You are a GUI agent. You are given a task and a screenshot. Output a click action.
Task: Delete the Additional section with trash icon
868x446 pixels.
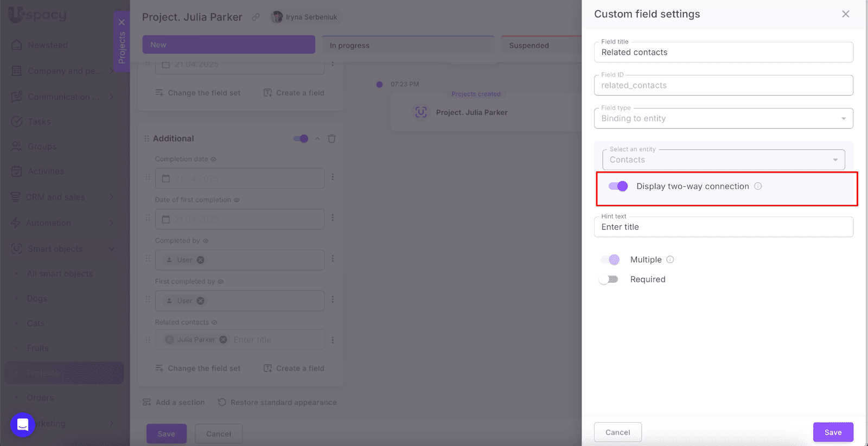point(331,138)
